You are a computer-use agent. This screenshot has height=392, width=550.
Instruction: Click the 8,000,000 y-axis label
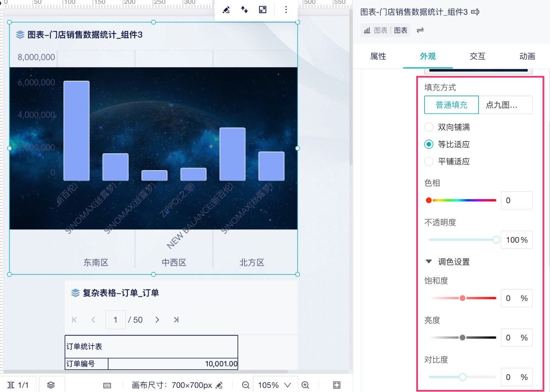click(x=36, y=57)
